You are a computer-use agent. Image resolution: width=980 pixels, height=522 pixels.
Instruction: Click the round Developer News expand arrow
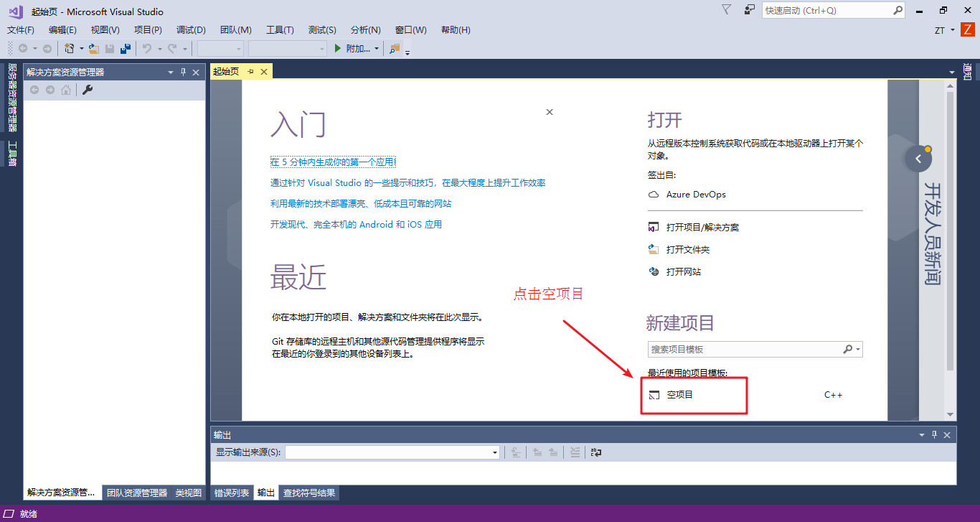[918, 159]
